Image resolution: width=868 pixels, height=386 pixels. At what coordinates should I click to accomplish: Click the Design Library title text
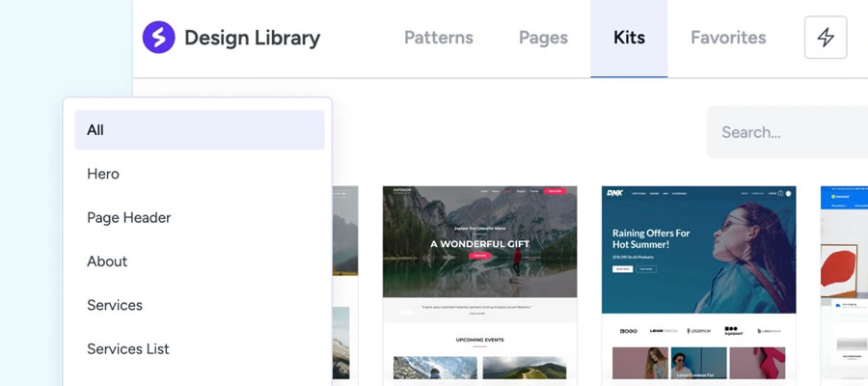point(252,39)
